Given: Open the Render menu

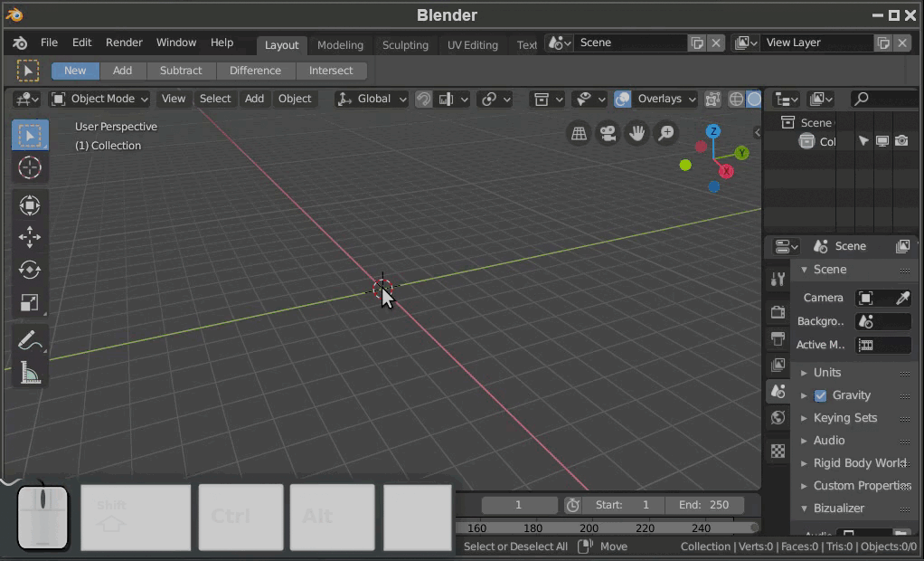Looking at the screenshot, I should coord(124,43).
